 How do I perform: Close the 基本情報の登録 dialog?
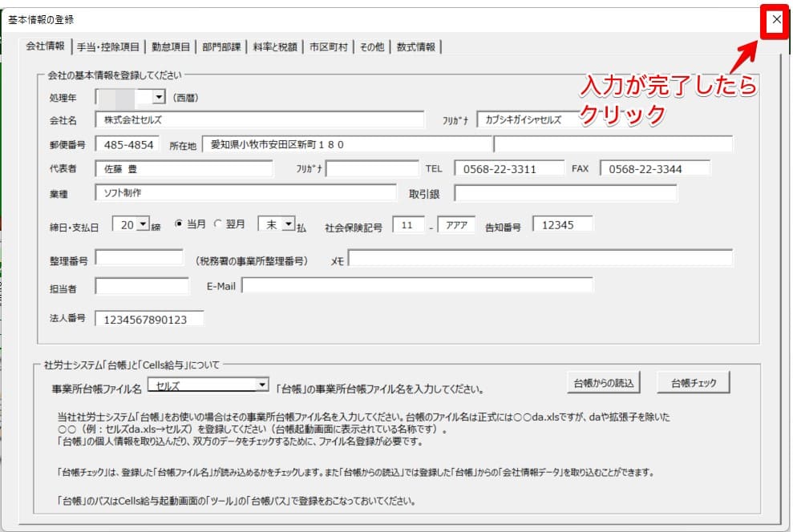(775, 21)
